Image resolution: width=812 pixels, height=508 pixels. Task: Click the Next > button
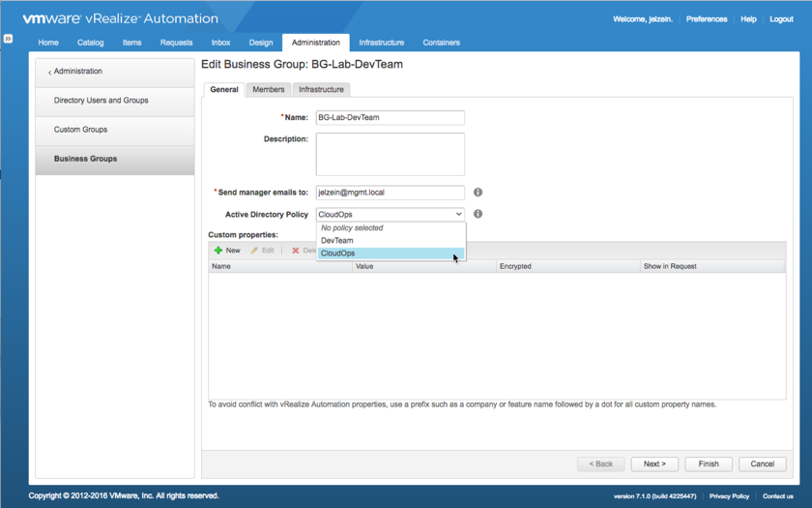pyautogui.click(x=654, y=463)
